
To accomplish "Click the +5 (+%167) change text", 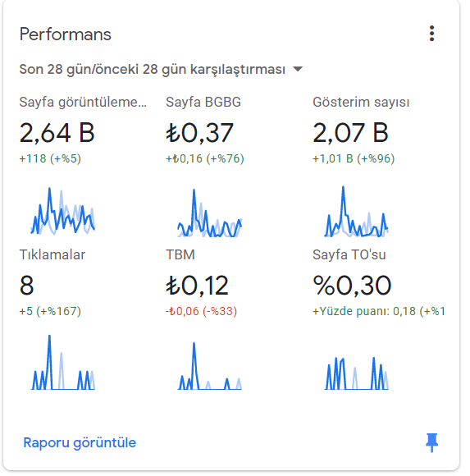I will pyautogui.click(x=50, y=311).
